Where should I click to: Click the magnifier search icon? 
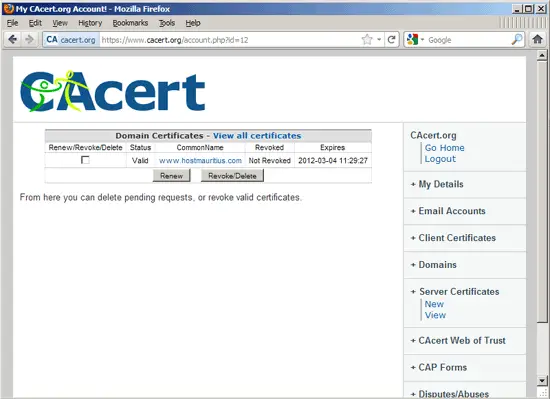517,40
